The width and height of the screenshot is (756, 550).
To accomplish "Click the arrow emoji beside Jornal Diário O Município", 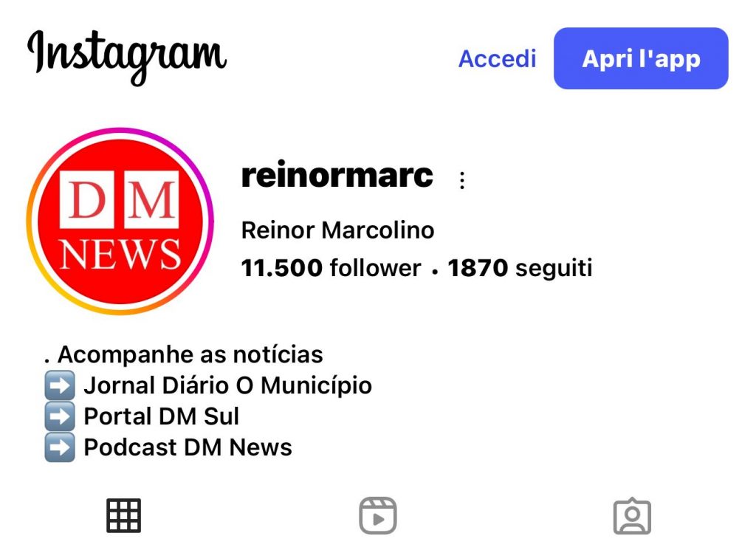I will point(60,385).
